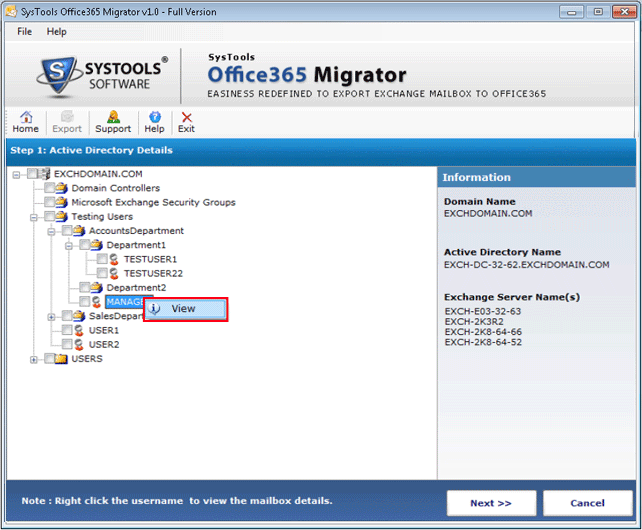
Task: Select the Department2 tree label
Action: 136,288
